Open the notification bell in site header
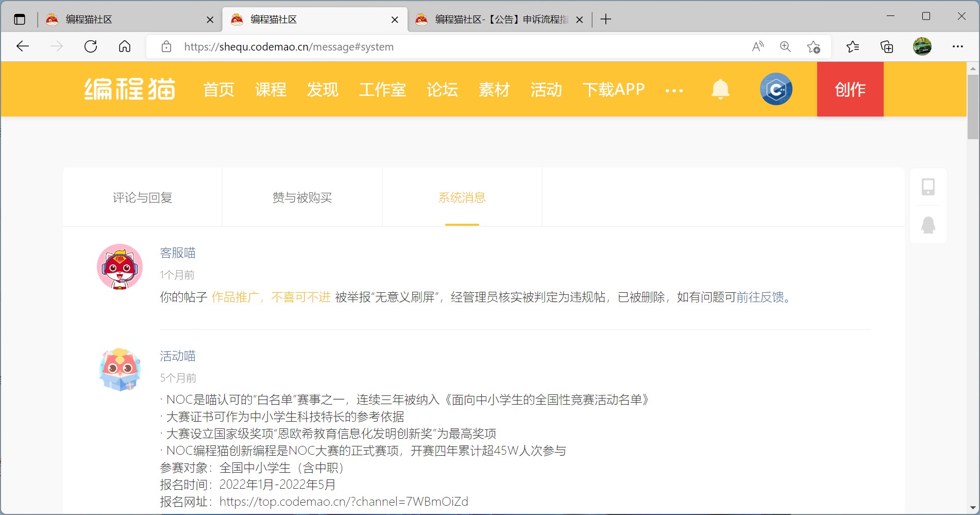The image size is (980, 515). (x=720, y=89)
